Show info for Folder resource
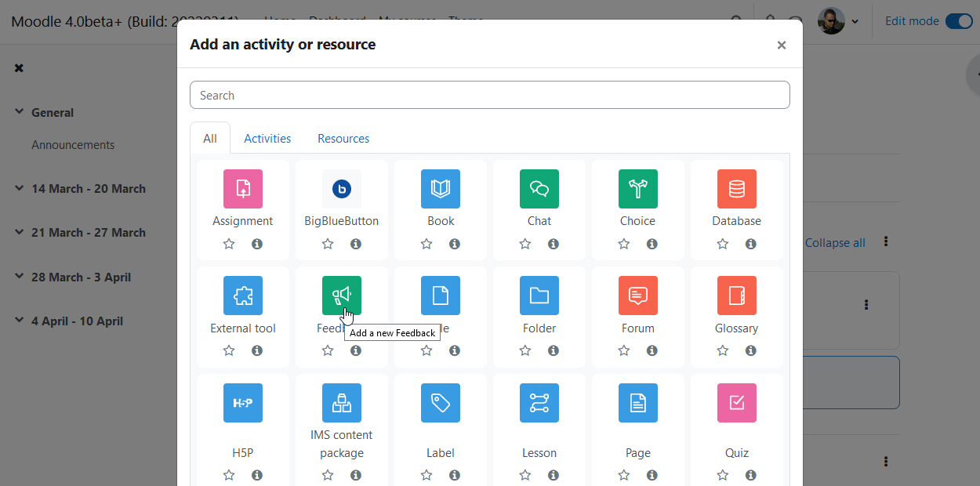Image resolution: width=980 pixels, height=486 pixels. [x=554, y=350]
